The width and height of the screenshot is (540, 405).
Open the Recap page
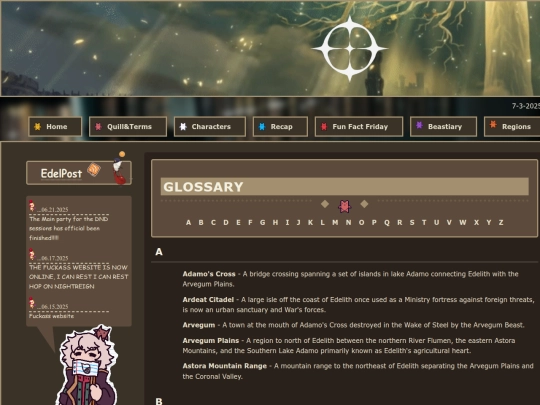point(280,127)
